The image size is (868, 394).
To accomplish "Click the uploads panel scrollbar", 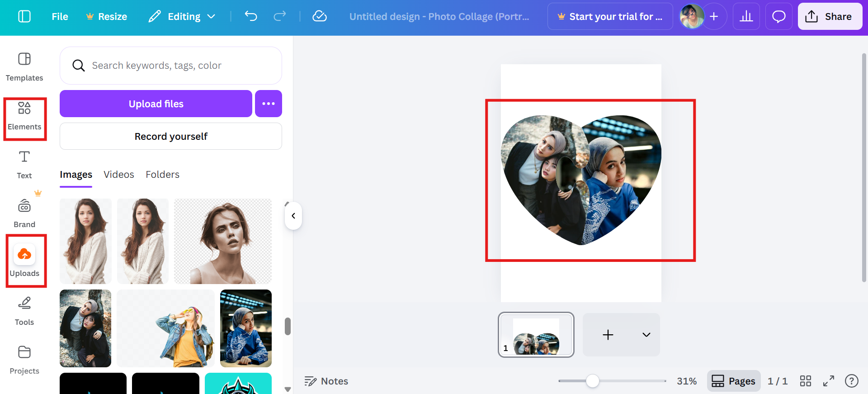I will (288, 326).
